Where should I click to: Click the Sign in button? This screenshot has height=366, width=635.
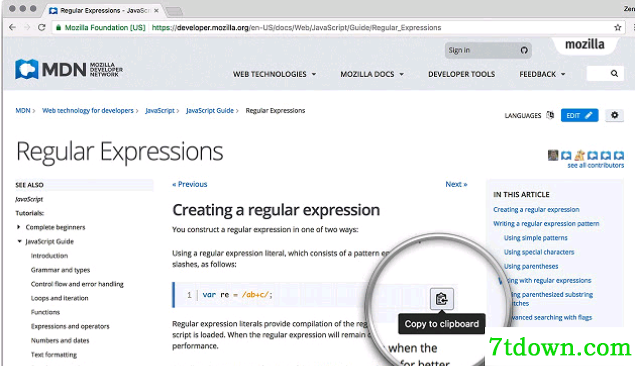point(488,50)
